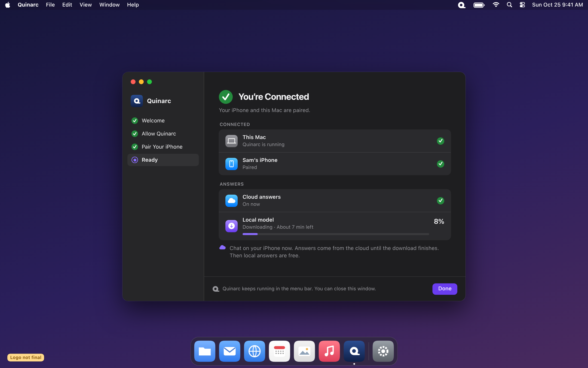Click the Cloud answers cloud icon
Viewport: 588px width, 368px height.
coord(231,201)
